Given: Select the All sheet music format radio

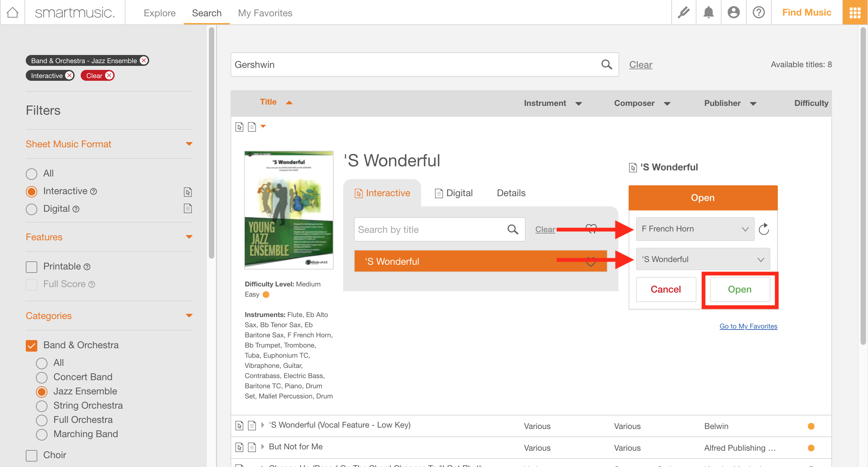Looking at the screenshot, I should tap(32, 174).
